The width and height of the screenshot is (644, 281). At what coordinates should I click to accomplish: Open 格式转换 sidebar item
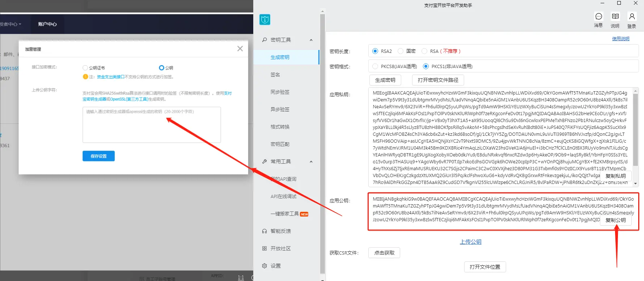tap(280, 127)
